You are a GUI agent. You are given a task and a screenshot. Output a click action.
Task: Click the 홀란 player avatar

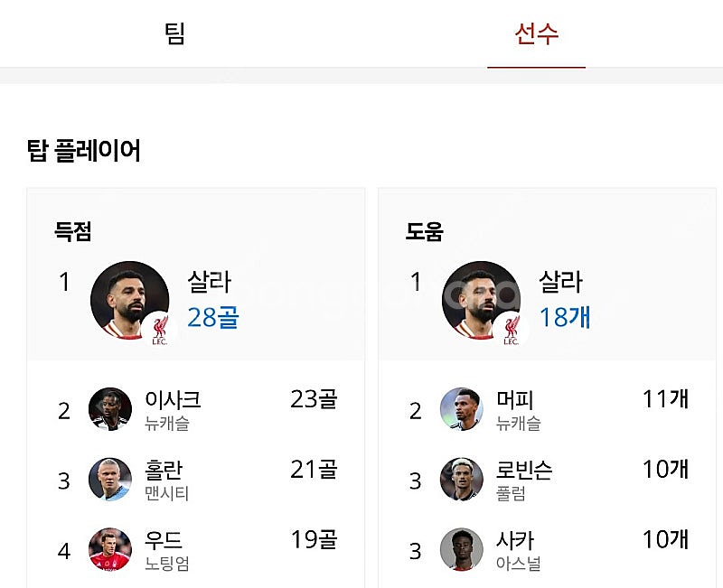tap(110, 480)
